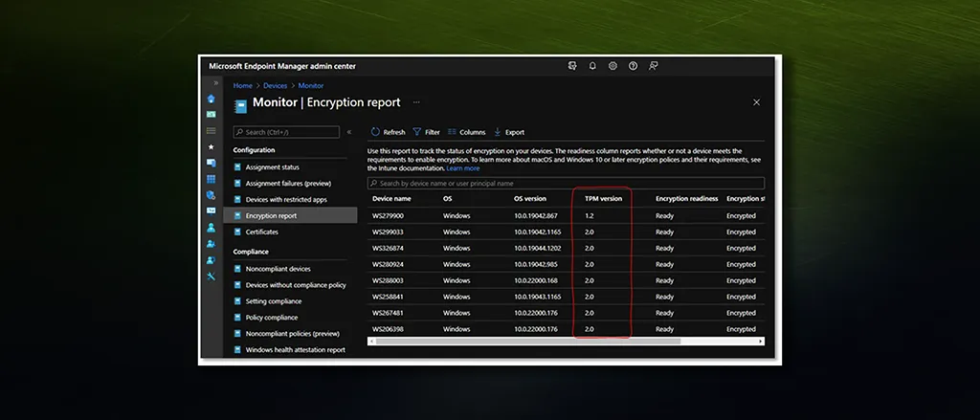Open portal Settings gear icon

tap(612, 66)
